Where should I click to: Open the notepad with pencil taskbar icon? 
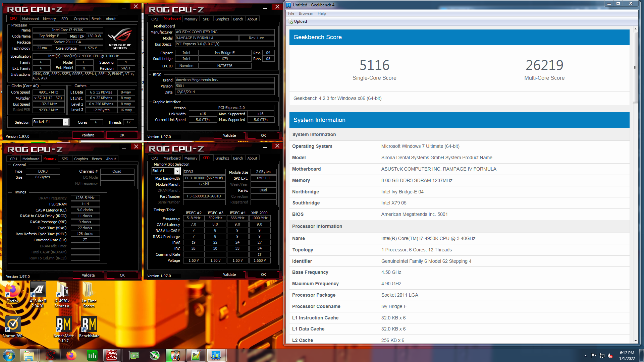(196, 355)
